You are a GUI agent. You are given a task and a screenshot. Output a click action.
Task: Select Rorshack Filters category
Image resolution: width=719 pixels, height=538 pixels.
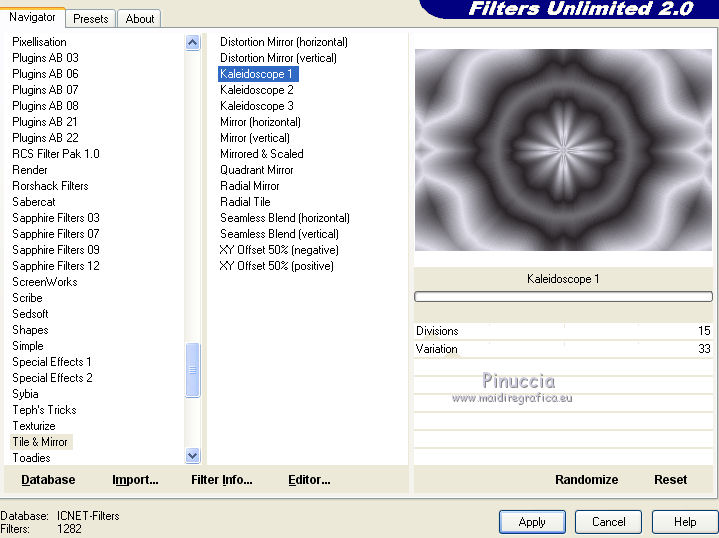(x=50, y=186)
